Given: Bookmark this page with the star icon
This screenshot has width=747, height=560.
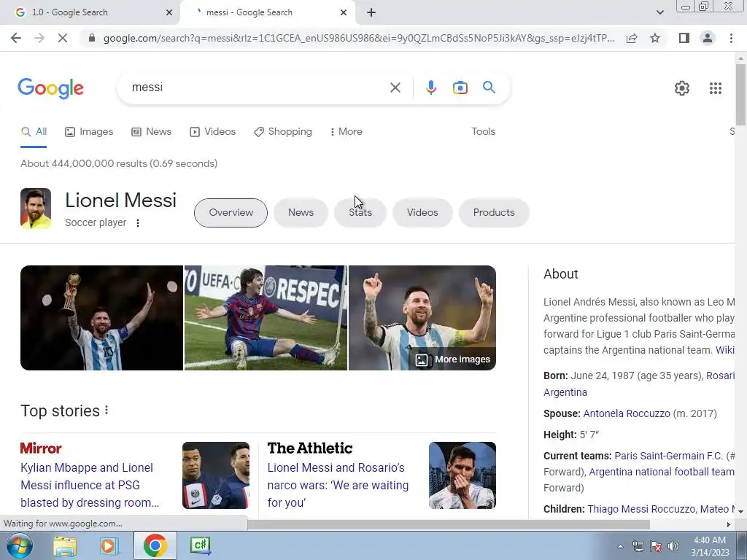Looking at the screenshot, I should tap(655, 38).
